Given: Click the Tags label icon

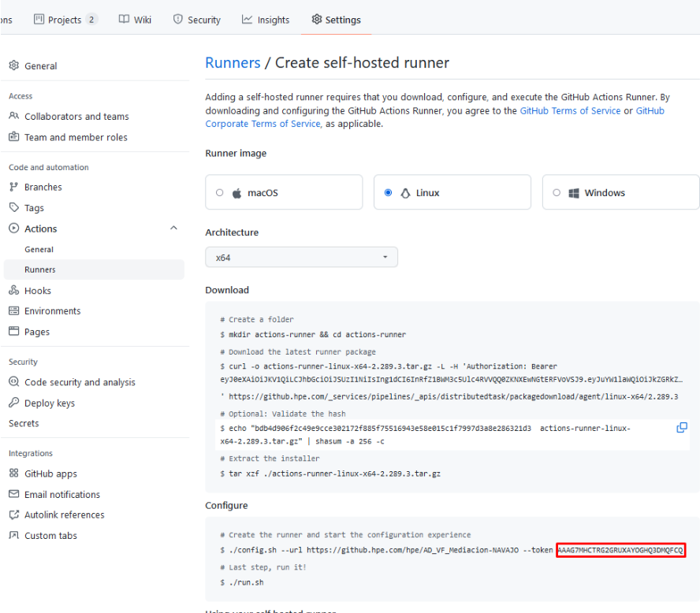Looking at the screenshot, I should click(14, 207).
